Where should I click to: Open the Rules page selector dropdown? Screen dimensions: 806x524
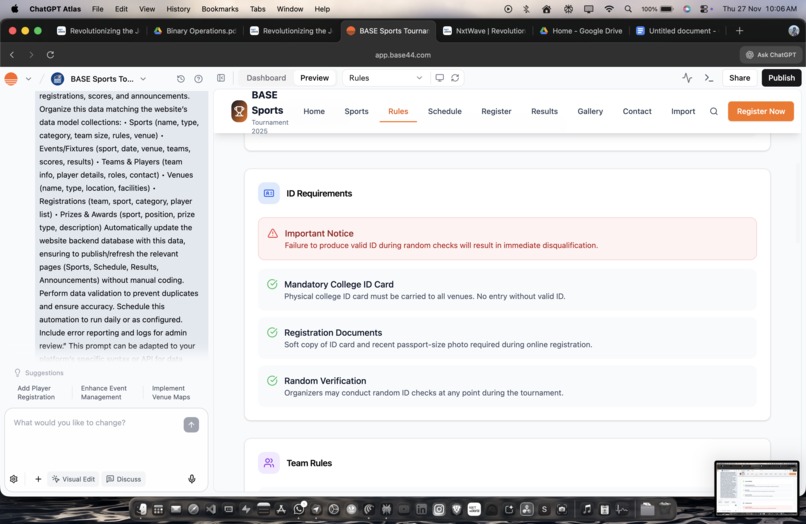click(x=385, y=78)
